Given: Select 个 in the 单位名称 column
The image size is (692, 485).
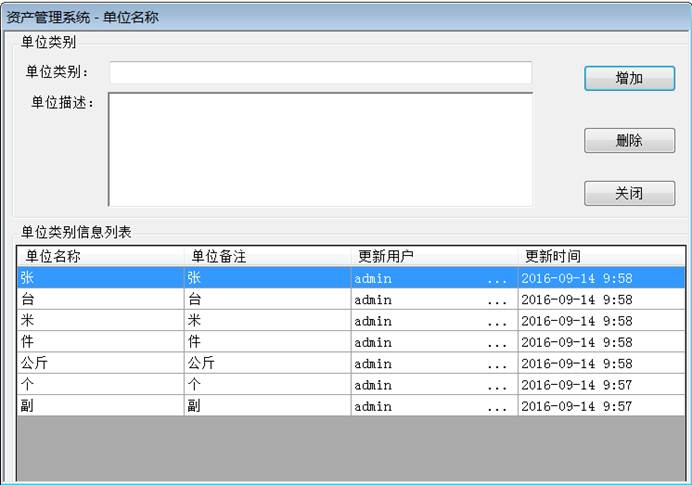Looking at the screenshot, I should pyautogui.click(x=101, y=384).
